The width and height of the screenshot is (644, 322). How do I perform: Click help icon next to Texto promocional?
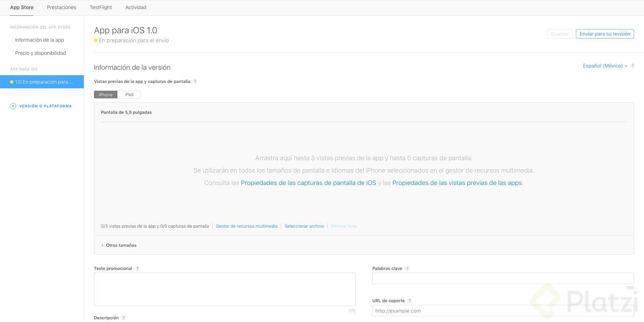coord(137,269)
